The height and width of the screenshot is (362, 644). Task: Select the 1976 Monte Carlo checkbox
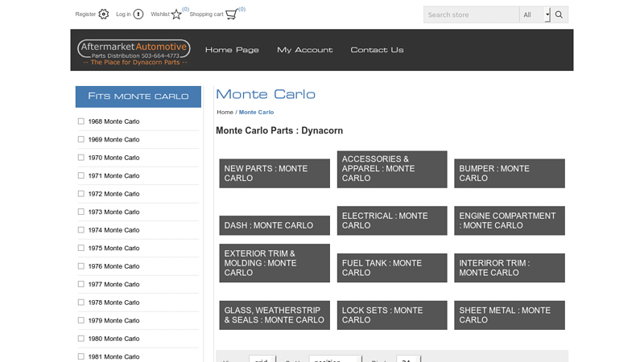click(x=81, y=266)
